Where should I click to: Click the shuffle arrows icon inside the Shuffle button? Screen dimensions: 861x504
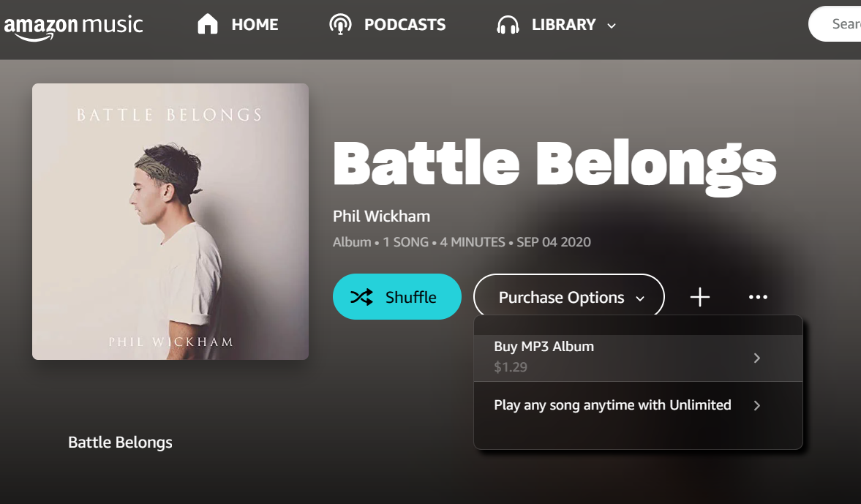pos(361,297)
